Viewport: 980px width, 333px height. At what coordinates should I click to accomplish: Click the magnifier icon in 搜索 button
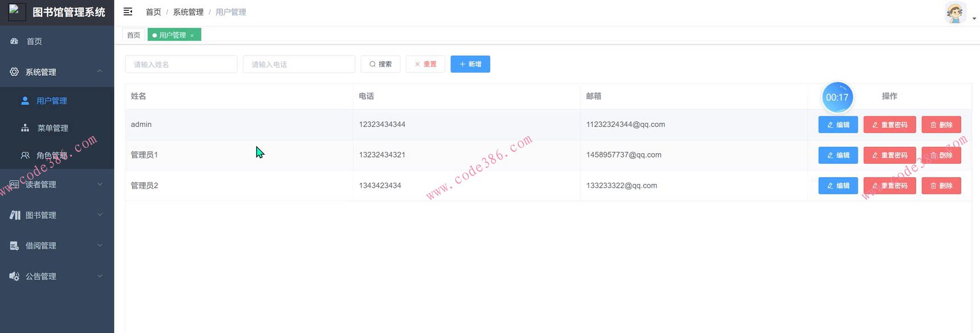[373, 64]
